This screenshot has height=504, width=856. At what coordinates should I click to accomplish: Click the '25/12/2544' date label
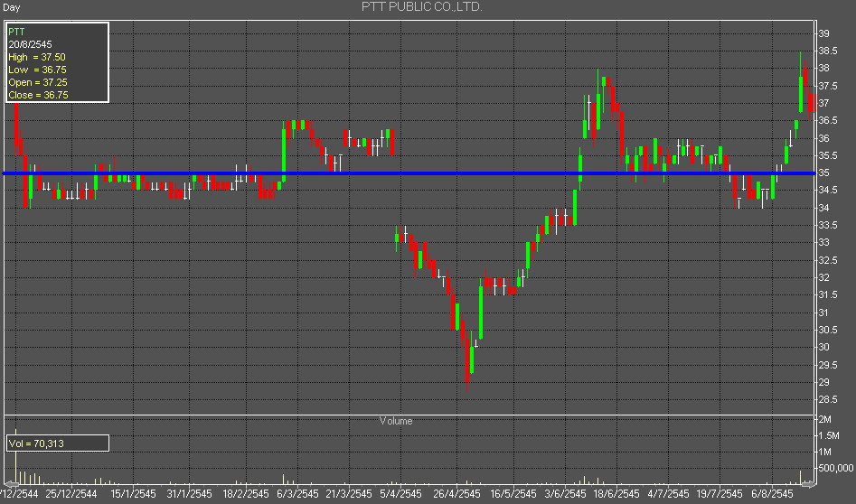pos(71,494)
